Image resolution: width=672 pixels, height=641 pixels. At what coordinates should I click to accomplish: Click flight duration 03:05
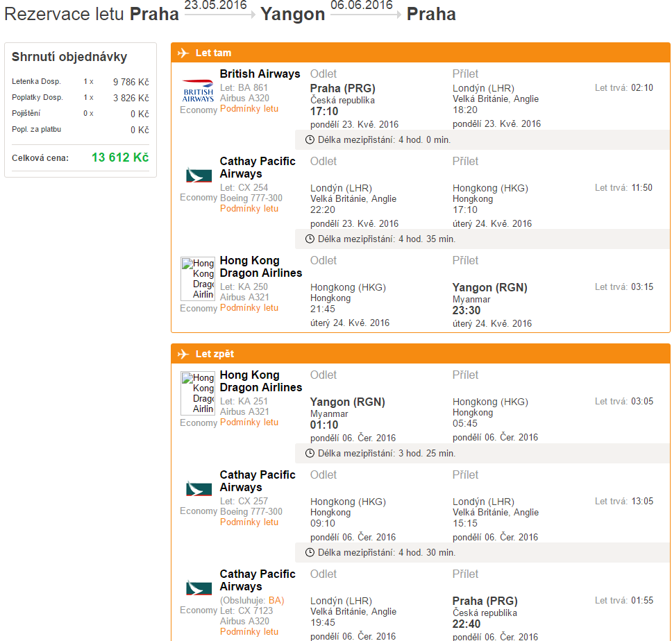click(x=642, y=401)
